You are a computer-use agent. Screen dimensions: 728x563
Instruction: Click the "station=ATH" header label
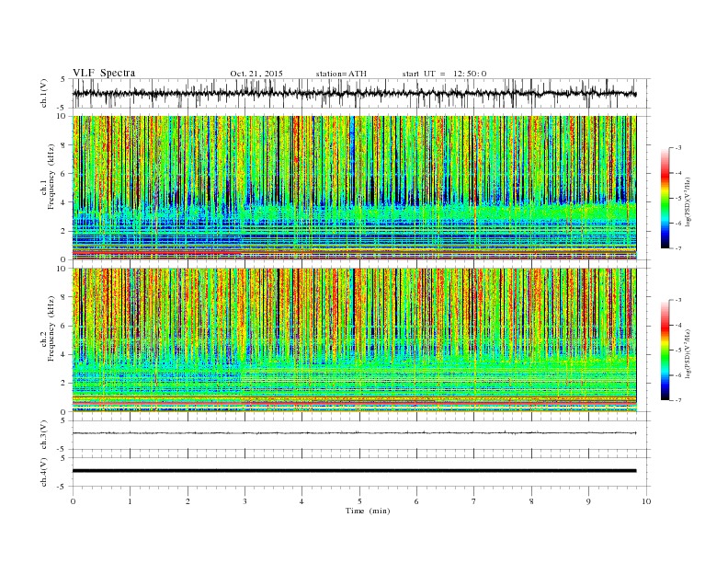341,74
